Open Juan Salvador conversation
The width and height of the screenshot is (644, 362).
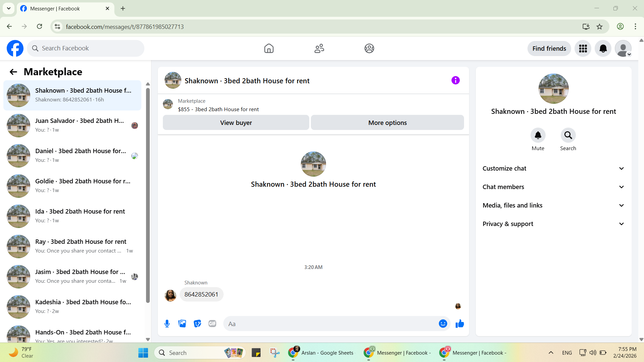point(72,126)
